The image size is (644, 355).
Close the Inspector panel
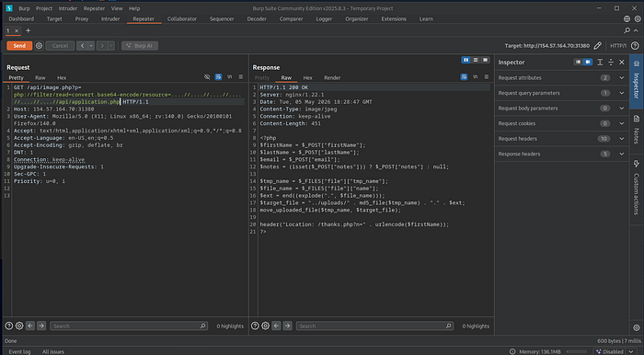click(621, 62)
